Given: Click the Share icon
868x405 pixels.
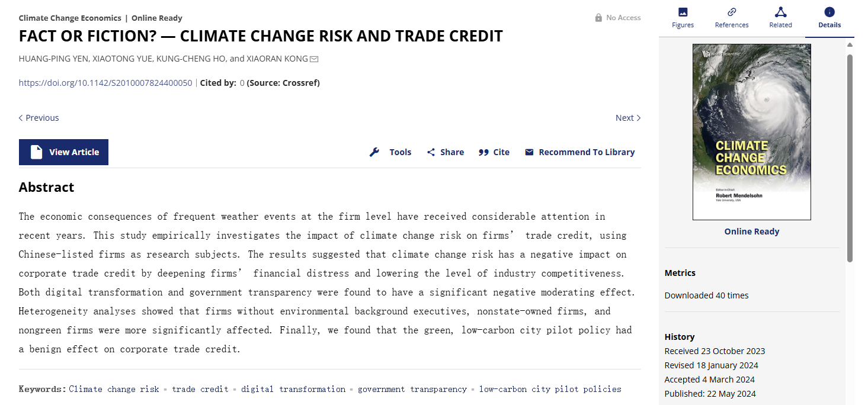Looking at the screenshot, I should 431,152.
